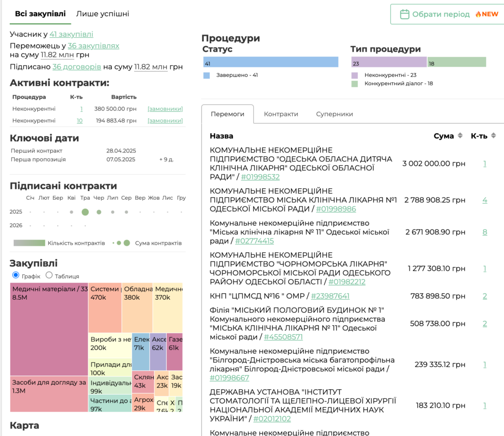Select the Графік radio button
The height and width of the screenshot is (436, 504).
point(15,275)
